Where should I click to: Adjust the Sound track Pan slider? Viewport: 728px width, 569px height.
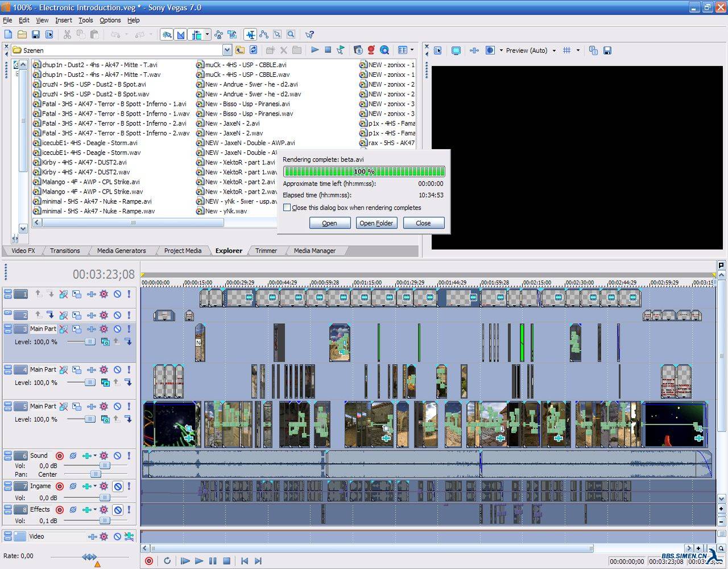pyautogui.click(x=97, y=474)
